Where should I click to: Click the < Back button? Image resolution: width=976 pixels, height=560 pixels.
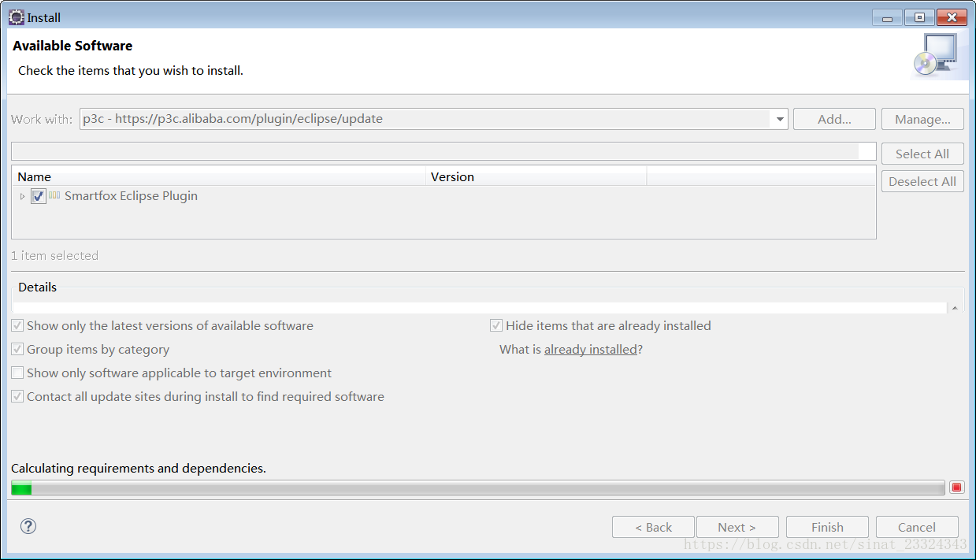tap(653, 527)
